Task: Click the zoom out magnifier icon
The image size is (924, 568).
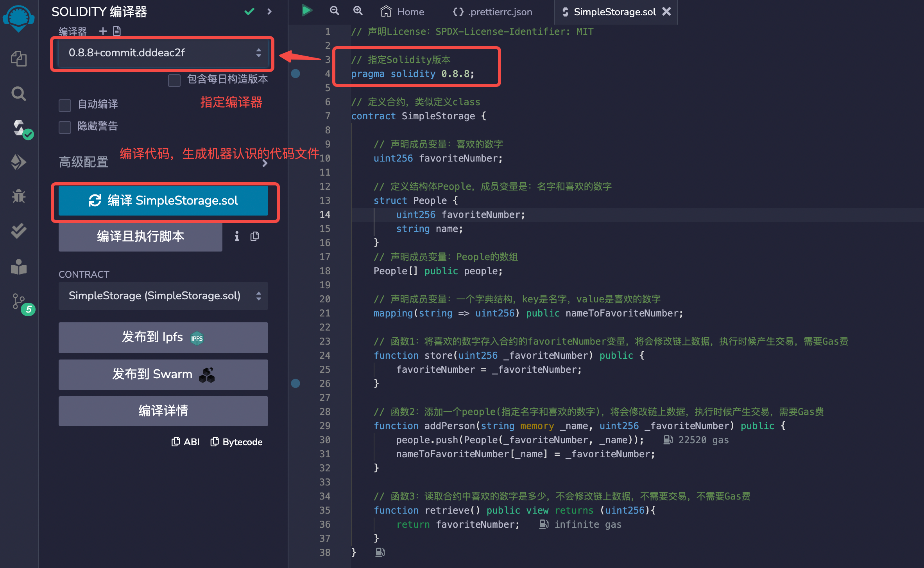Action: 334,11
